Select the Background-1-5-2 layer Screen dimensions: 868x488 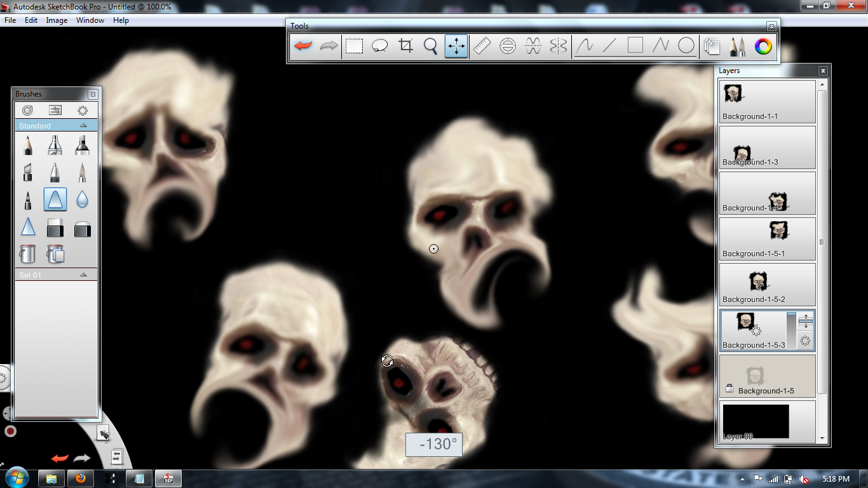[768, 284]
